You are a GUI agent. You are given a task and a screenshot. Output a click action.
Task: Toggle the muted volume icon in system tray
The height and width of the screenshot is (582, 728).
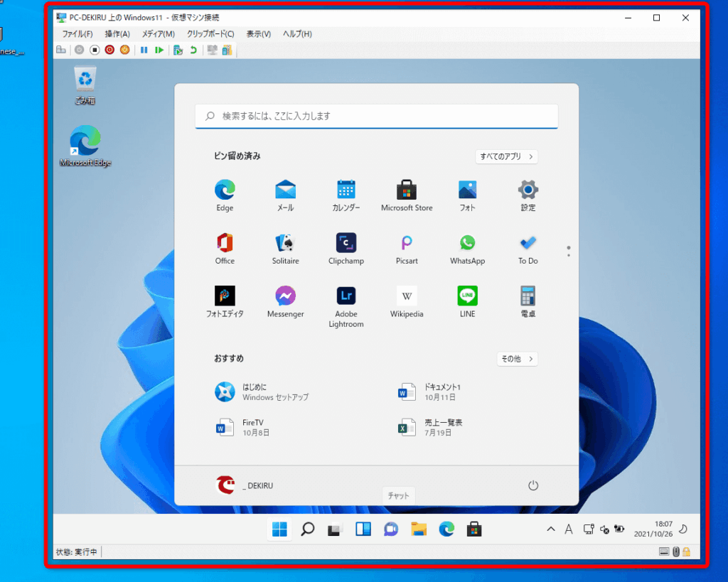point(604,529)
